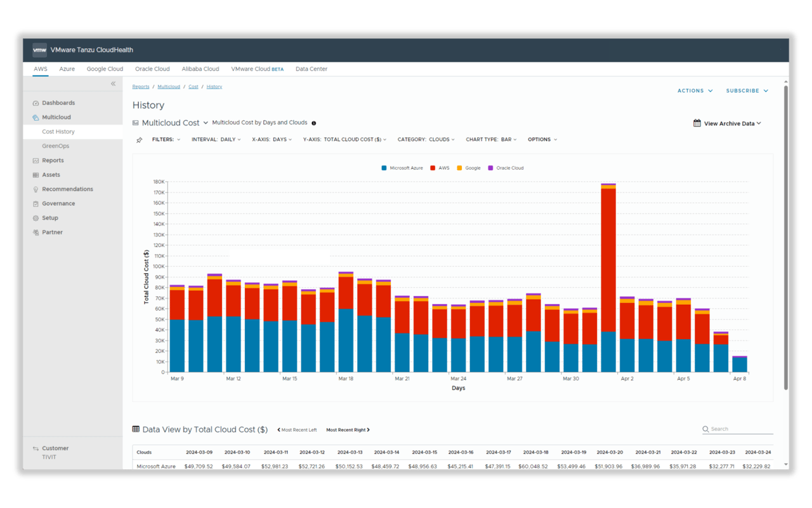
Task: Select the Recommendations lightbulb icon in sidebar
Action: [x=37, y=189]
